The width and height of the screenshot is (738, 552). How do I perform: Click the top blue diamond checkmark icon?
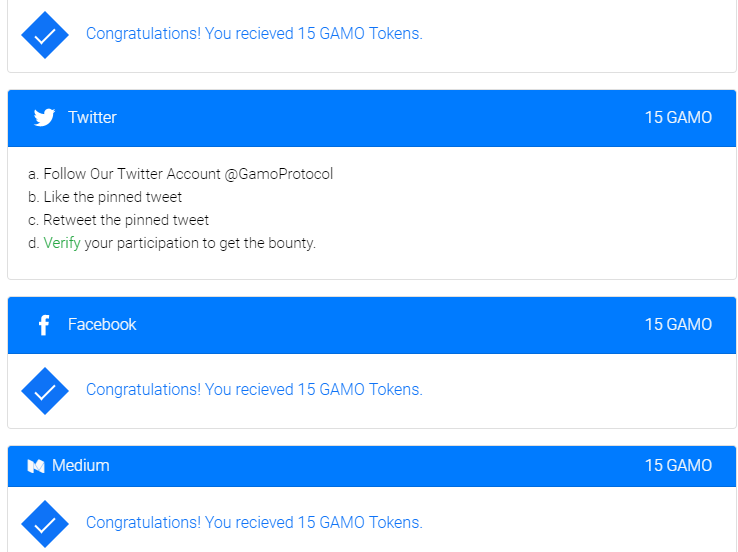[44, 34]
